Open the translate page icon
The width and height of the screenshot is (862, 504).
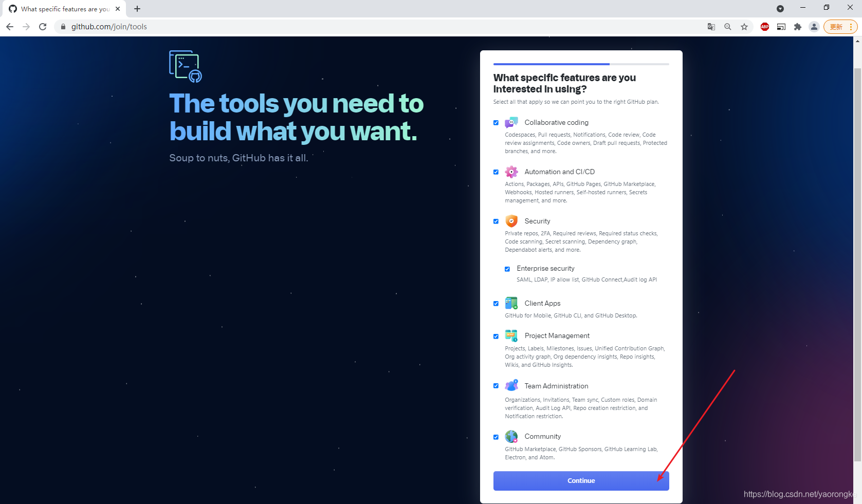pos(711,27)
